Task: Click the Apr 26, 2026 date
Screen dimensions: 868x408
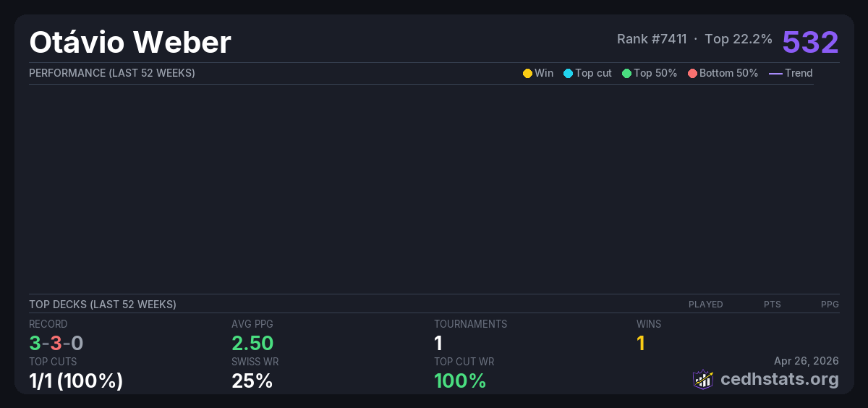Action: tap(806, 360)
